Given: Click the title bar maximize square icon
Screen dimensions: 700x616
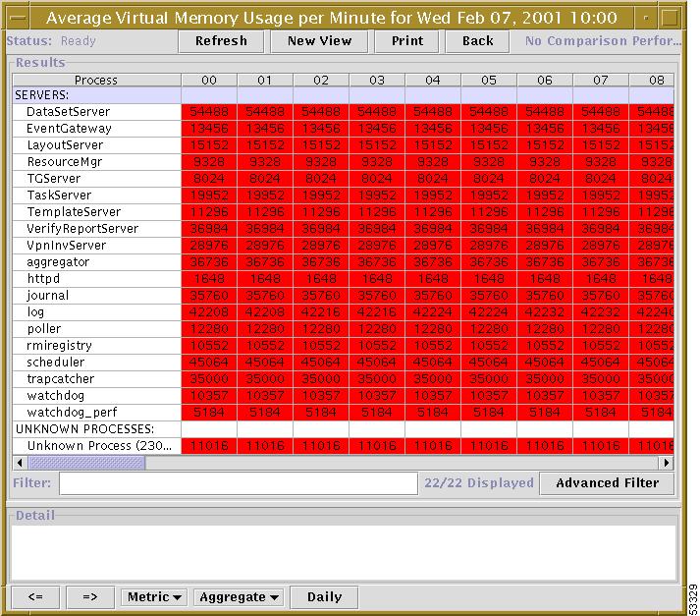Looking at the screenshot, I should click(670, 18).
